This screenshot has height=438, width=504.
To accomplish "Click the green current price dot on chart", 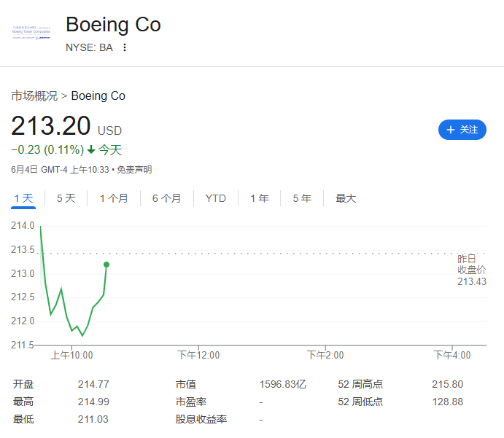I will [x=106, y=265].
